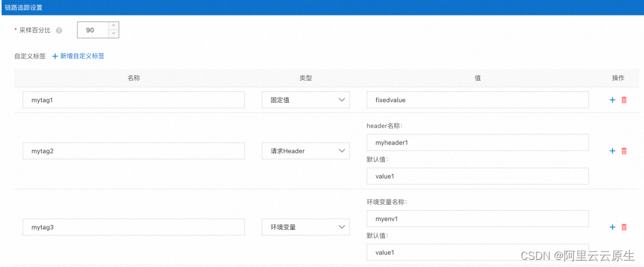Click the header名称: label
The image size is (644, 267).
[x=385, y=125]
